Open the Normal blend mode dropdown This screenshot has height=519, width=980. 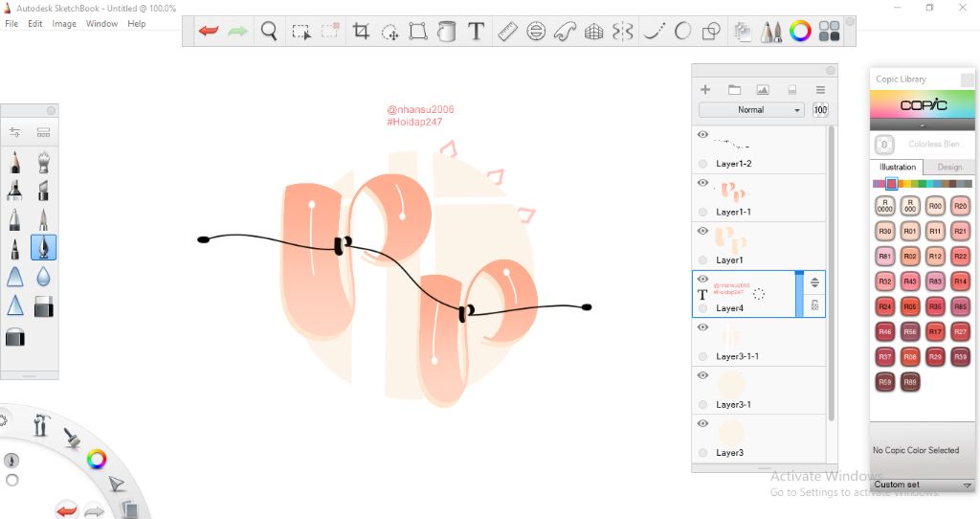click(751, 109)
